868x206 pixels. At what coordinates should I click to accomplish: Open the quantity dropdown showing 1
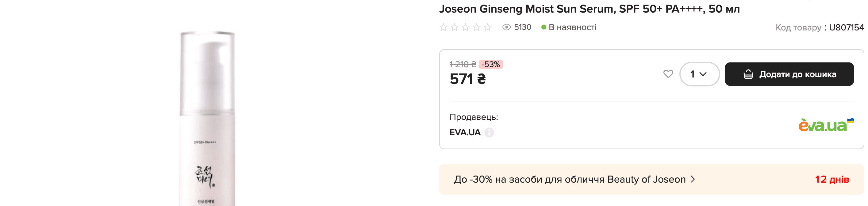pyautogui.click(x=699, y=74)
